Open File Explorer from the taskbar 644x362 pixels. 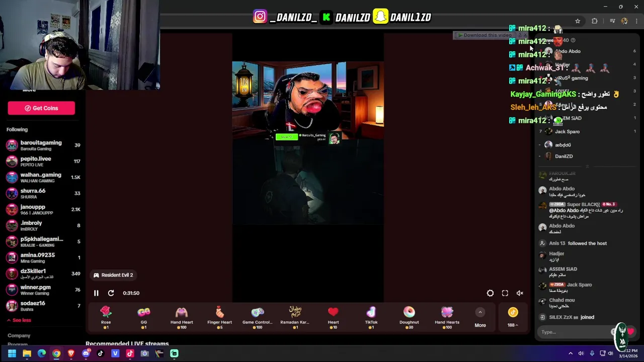(27, 353)
